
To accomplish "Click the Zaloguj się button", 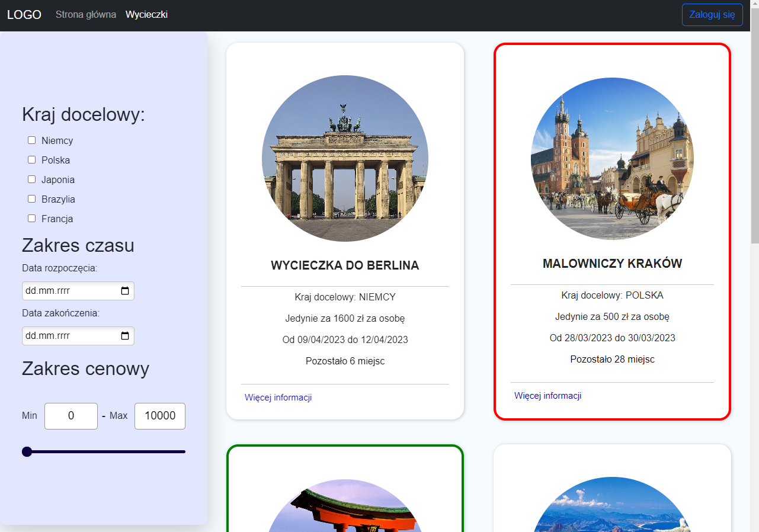I will click(712, 15).
